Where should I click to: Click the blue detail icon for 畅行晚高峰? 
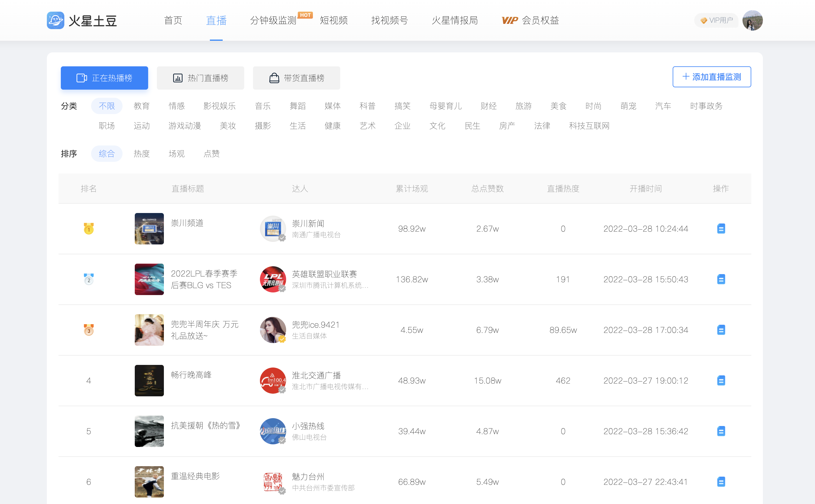pos(721,380)
